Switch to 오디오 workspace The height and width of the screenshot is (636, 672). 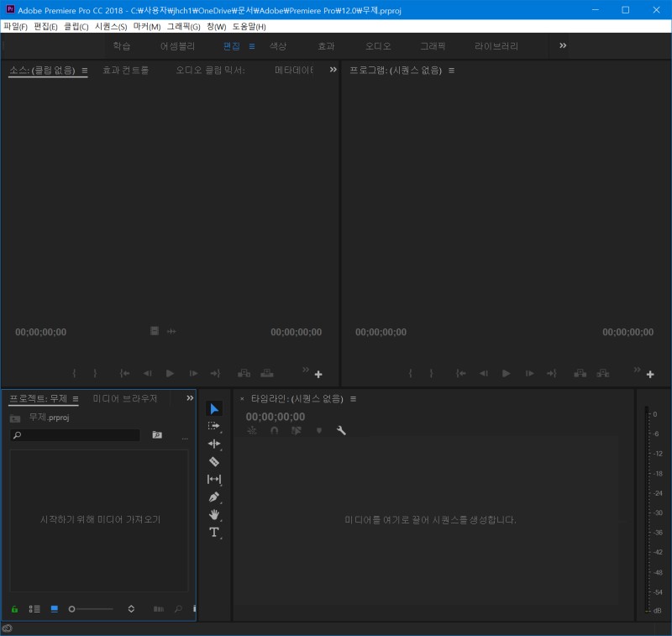(x=378, y=46)
